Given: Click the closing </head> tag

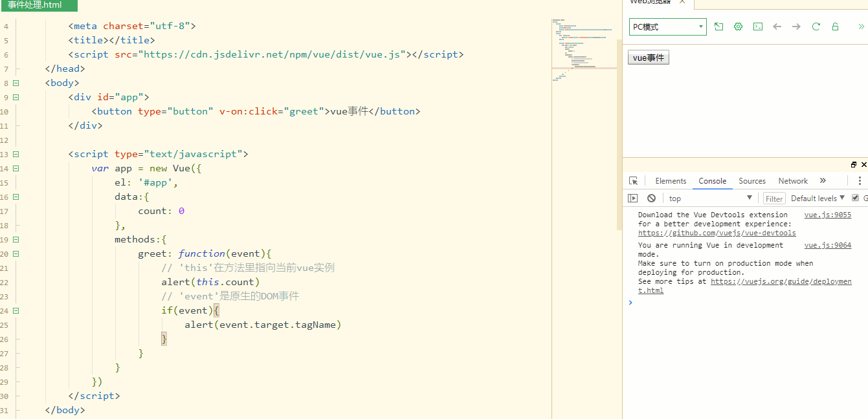Looking at the screenshot, I should (65, 69).
